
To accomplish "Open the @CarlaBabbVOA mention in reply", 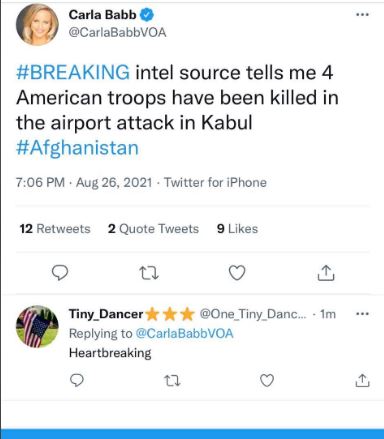I will [x=184, y=333].
